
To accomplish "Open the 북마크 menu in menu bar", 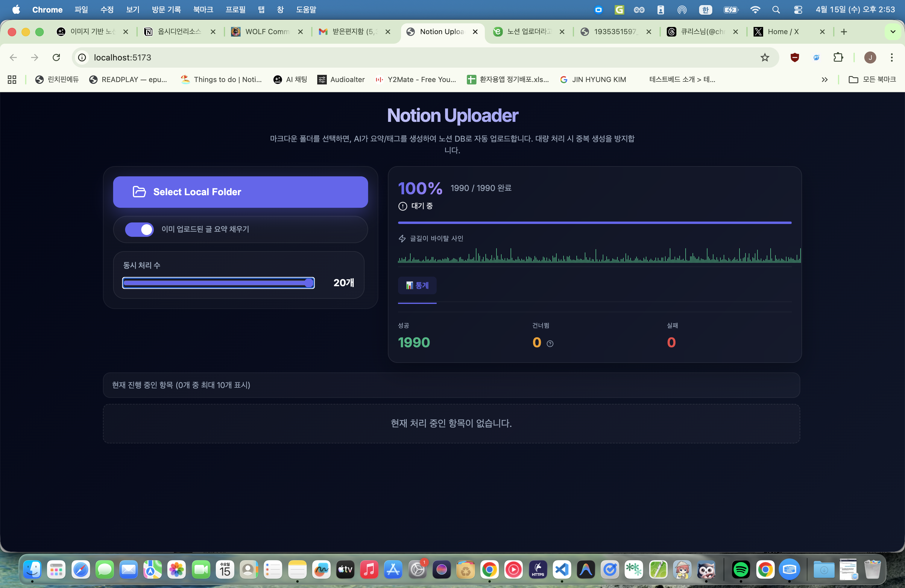I will coord(203,10).
